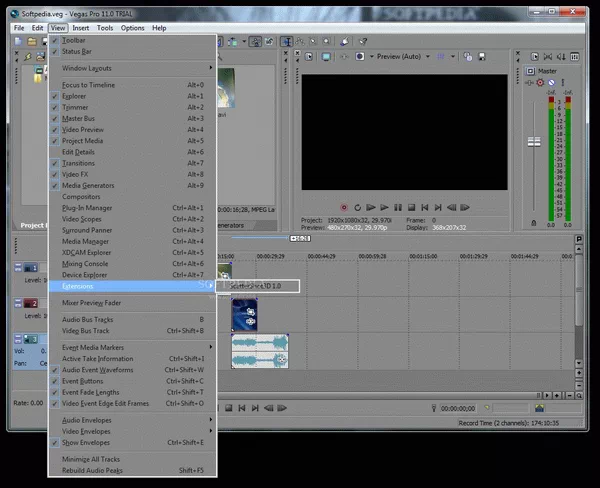The height and width of the screenshot is (488, 600).
Task: Toggle Show Envelopes option
Action: [132, 442]
